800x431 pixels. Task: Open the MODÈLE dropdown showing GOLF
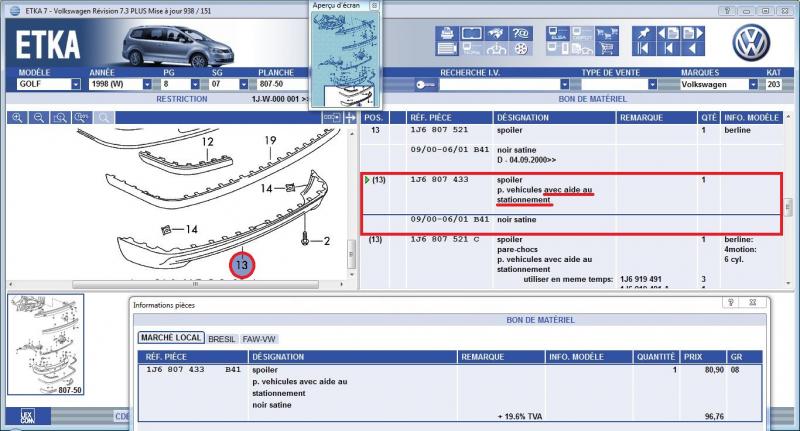click(76, 84)
